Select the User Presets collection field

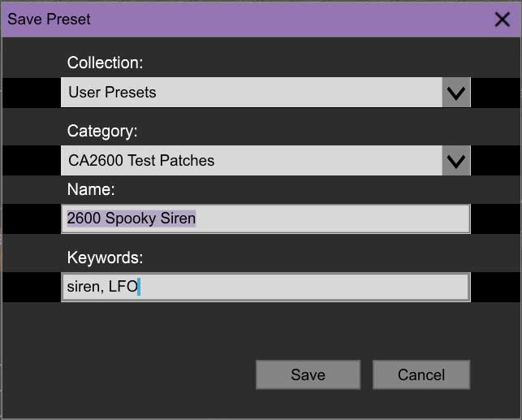pyautogui.click(x=252, y=93)
